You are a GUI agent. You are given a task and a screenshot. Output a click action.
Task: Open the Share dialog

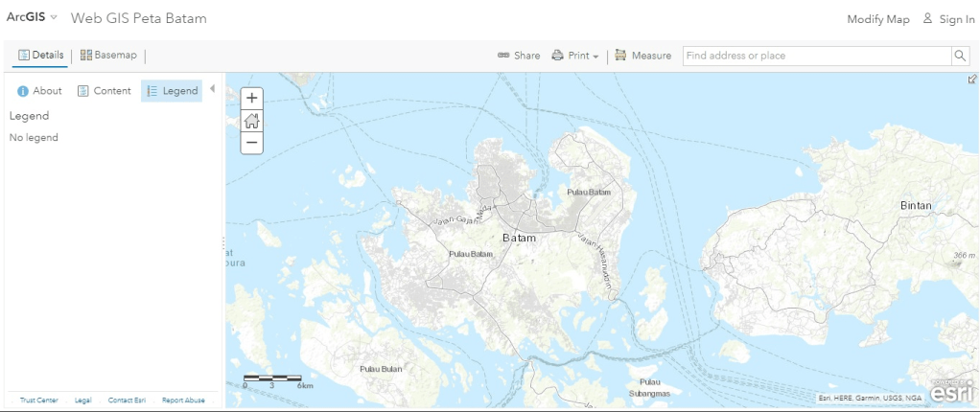point(519,56)
